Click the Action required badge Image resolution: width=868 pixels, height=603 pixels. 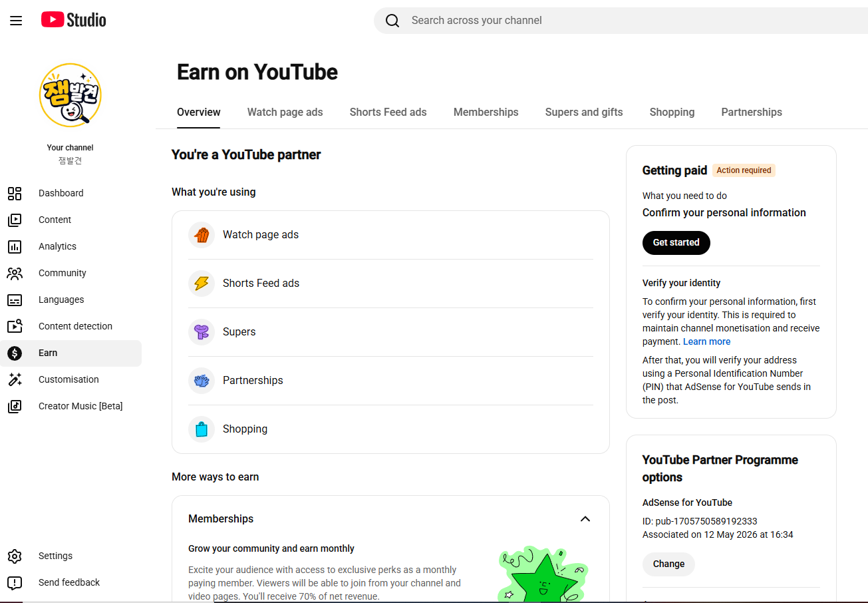[744, 170]
